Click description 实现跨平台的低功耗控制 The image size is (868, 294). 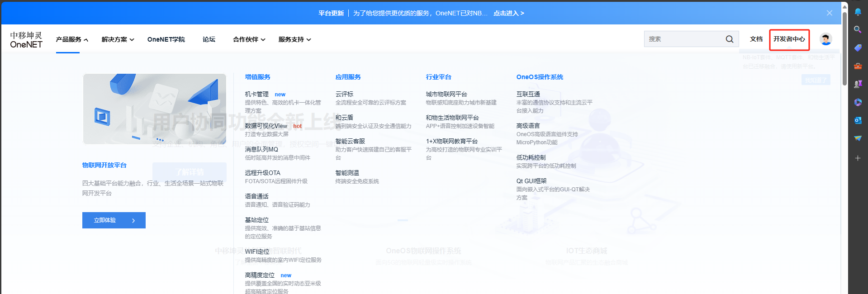[x=546, y=166]
